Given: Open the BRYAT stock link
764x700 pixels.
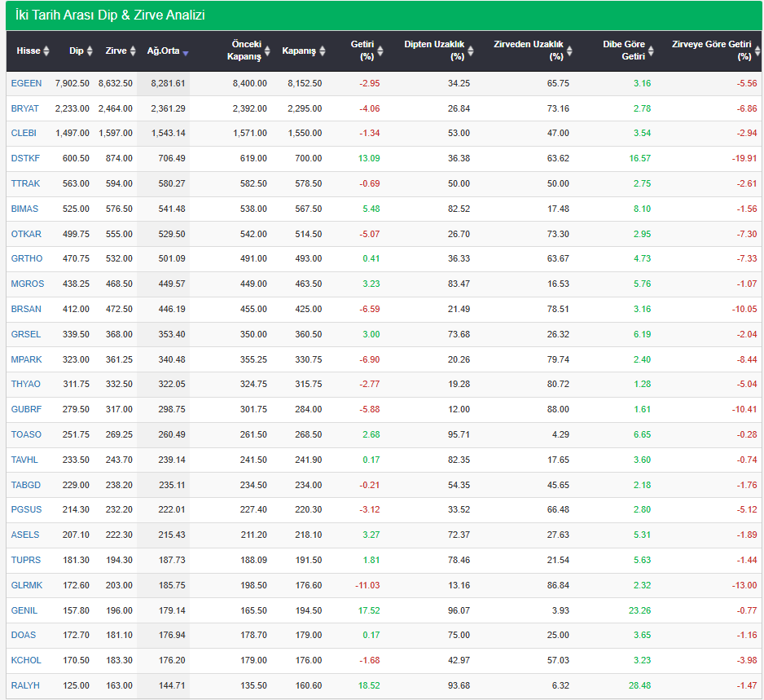Looking at the screenshot, I should tap(25, 108).
